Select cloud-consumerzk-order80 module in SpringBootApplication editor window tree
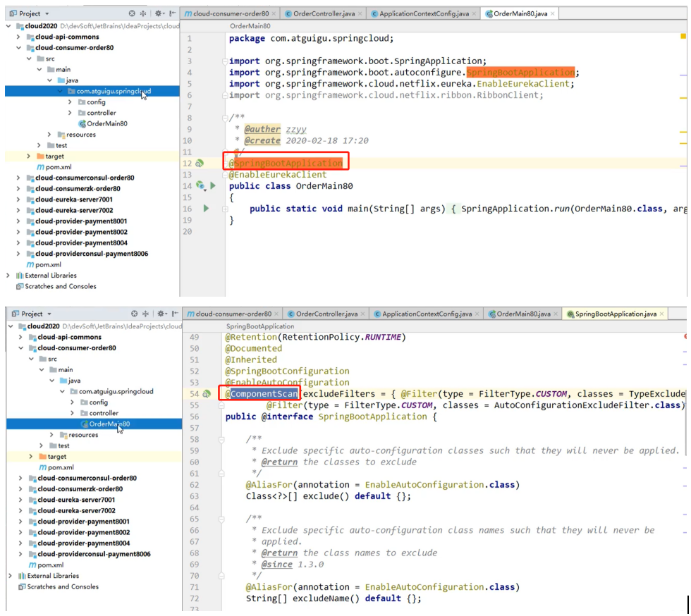This screenshot has width=691, height=616. pos(80,488)
